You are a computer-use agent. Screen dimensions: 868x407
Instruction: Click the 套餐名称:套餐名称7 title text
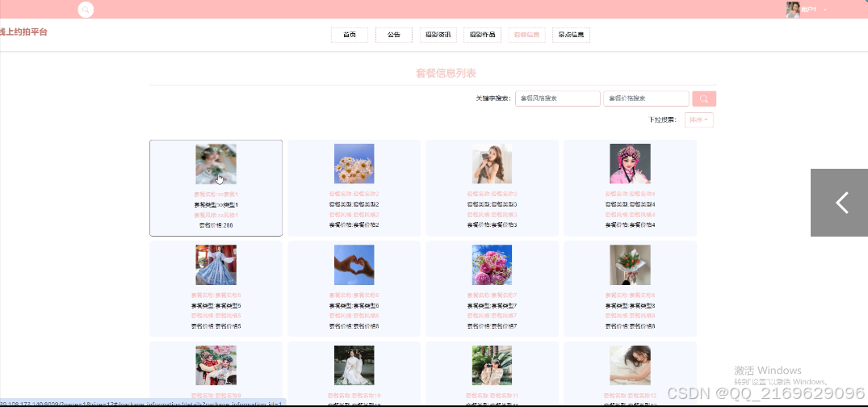pyautogui.click(x=492, y=295)
